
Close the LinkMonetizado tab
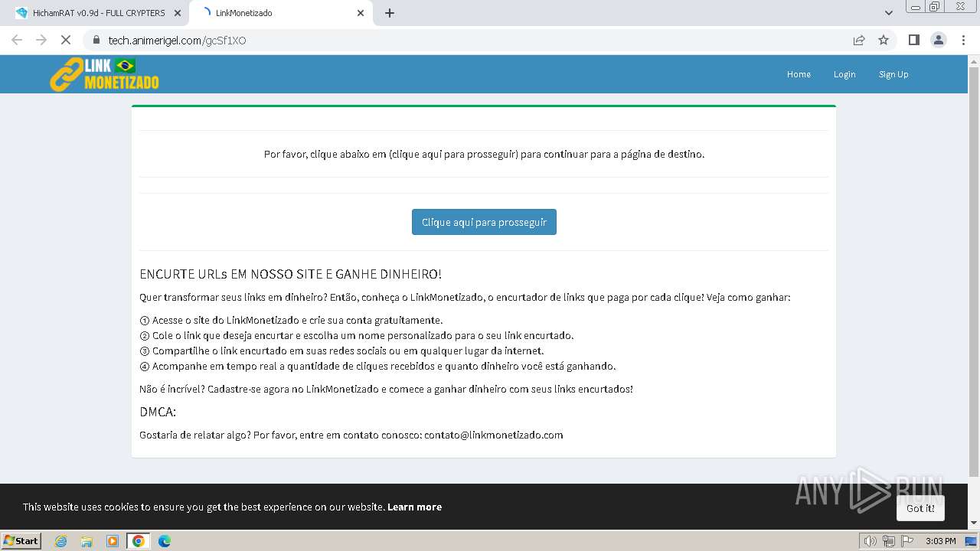(361, 13)
